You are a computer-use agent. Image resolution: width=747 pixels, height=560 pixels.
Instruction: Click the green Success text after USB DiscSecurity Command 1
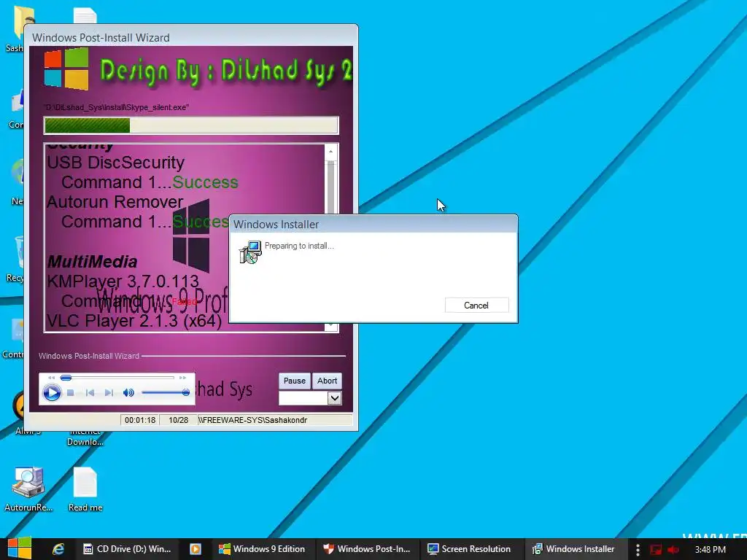(205, 182)
